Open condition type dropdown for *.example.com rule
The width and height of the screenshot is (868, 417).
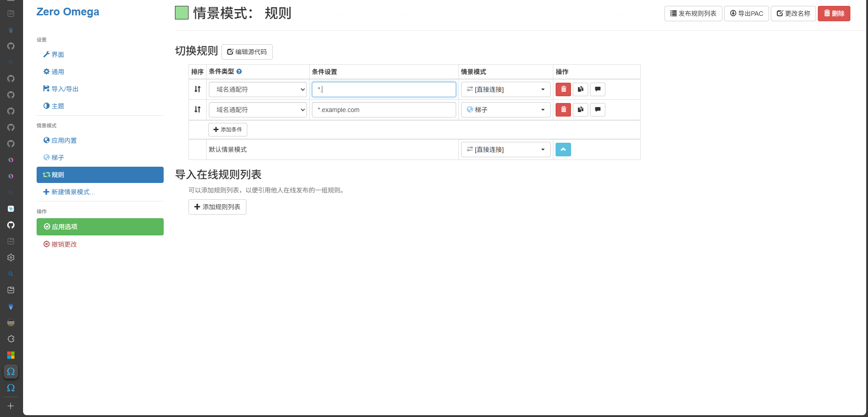coord(258,110)
